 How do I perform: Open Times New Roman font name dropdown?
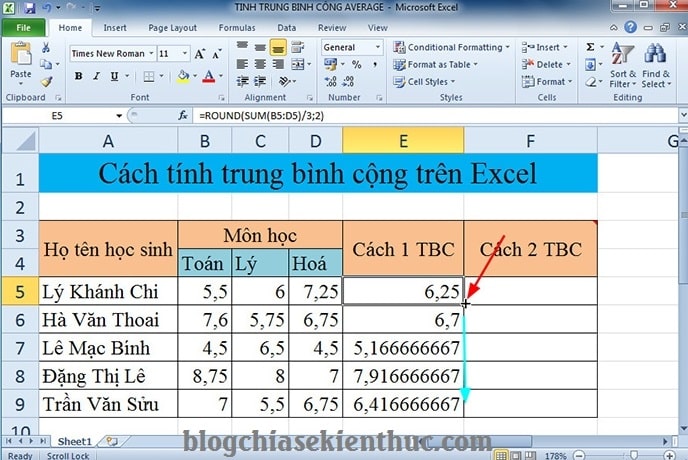[x=151, y=54]
